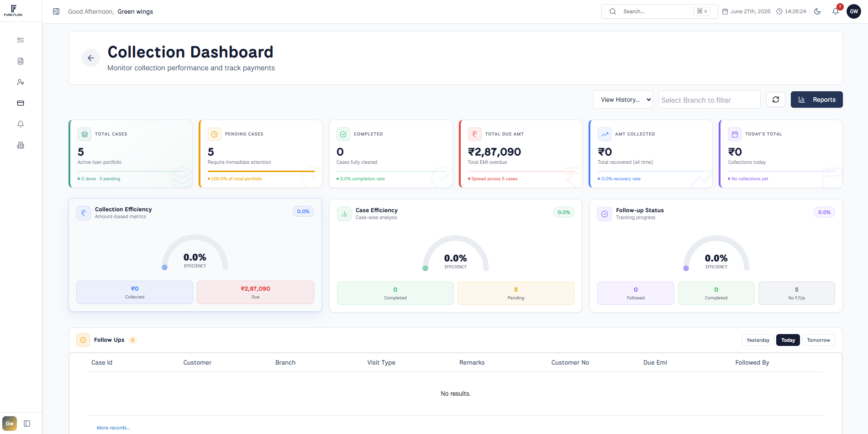The height and width of the screenshot is (434, 868).
Task: Click the Follow-up Status gauge
Action: coord(716,253)
